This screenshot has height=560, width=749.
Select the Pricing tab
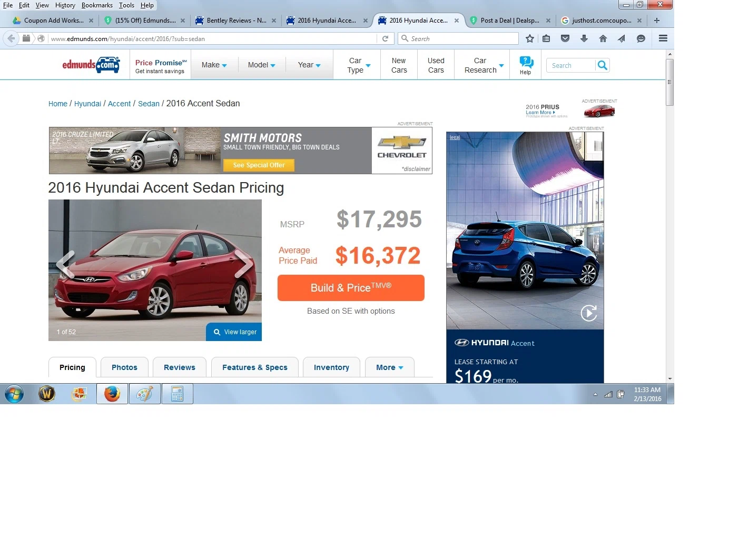point(72,367)
